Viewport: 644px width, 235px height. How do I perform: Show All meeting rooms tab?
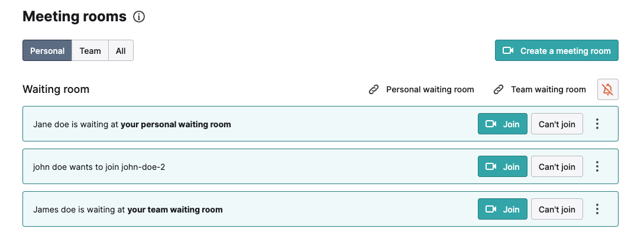(121, 50)
